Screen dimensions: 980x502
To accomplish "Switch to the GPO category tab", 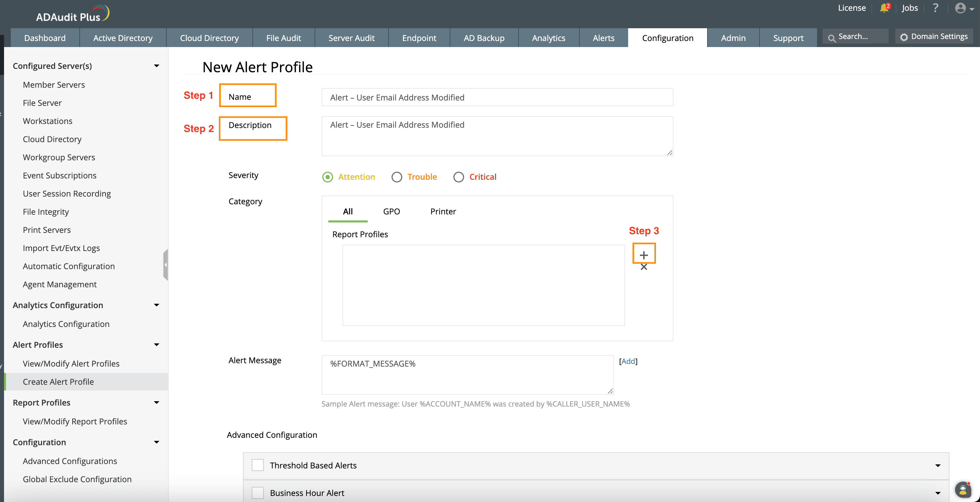I will (x=391, y=211).
